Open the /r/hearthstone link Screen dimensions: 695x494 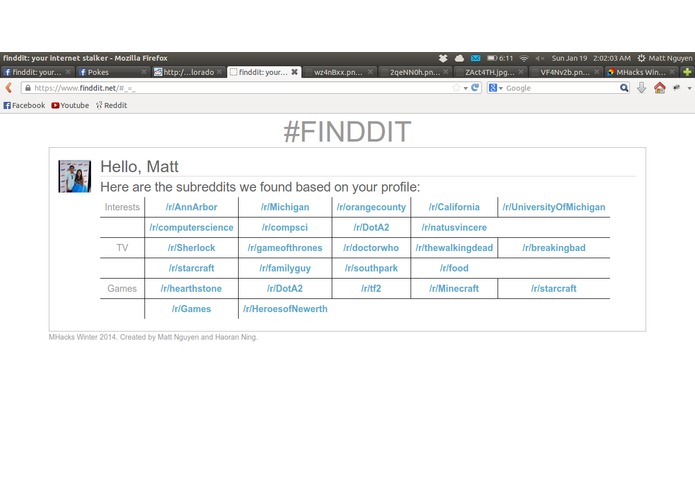tap(191, 288)
